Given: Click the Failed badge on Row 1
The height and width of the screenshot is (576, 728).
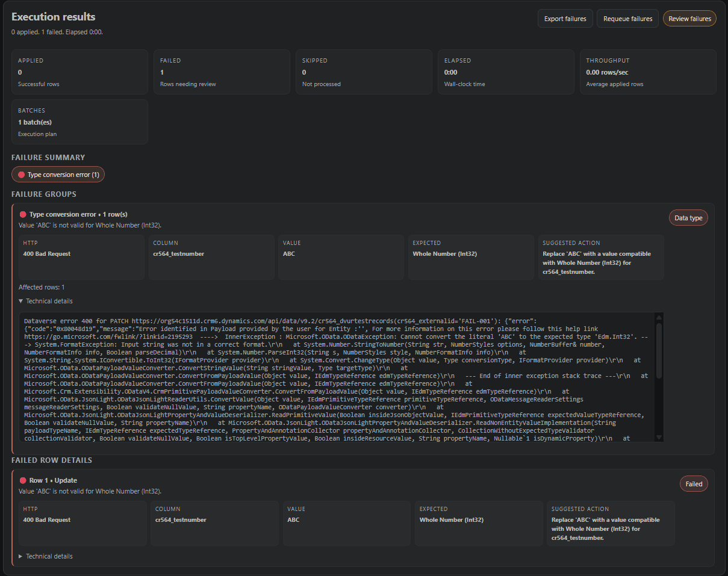Looking at the screenshot, I should tap(694, 483).
